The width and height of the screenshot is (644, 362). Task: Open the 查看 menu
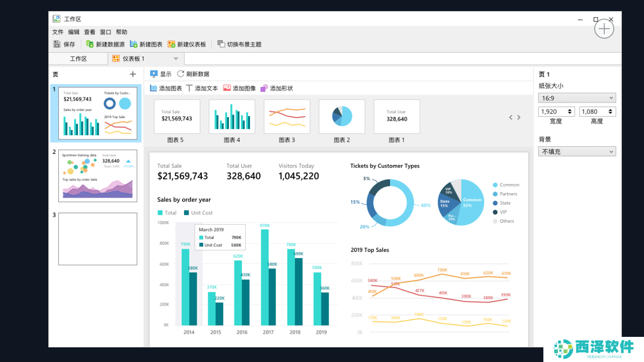pos(90,32)
